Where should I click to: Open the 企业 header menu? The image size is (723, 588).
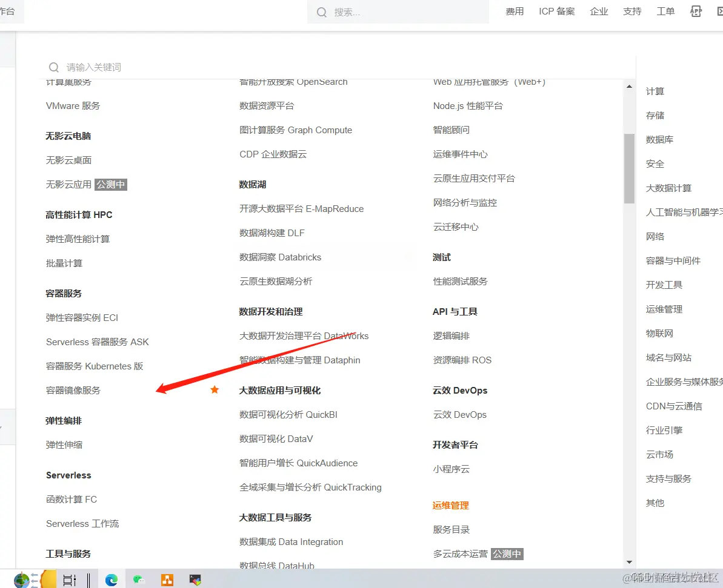click(x=599, y=12)
